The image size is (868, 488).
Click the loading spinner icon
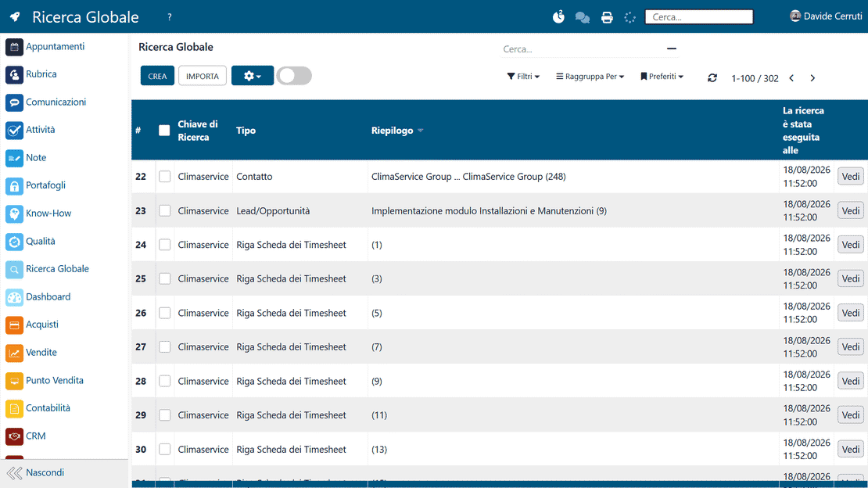(x=630, y=18)
